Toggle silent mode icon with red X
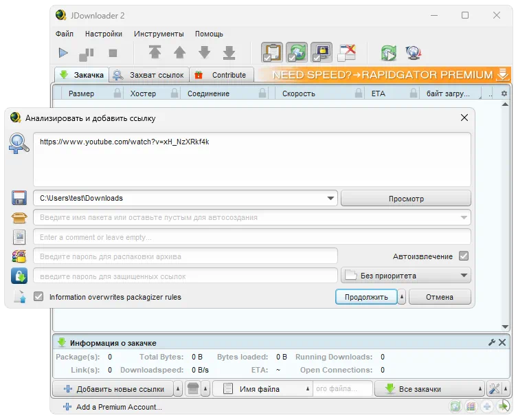 tap(346, 53)
